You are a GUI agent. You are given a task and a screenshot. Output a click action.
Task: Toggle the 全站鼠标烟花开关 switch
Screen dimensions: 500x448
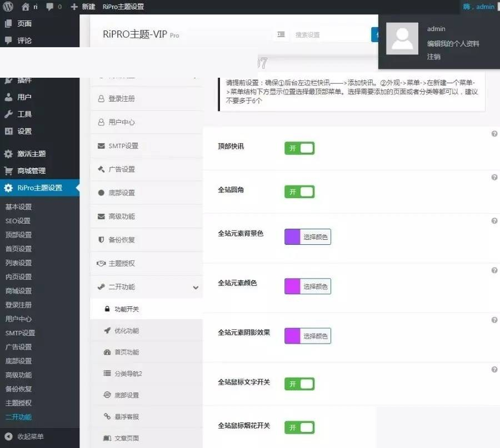(x=299, y=427)
